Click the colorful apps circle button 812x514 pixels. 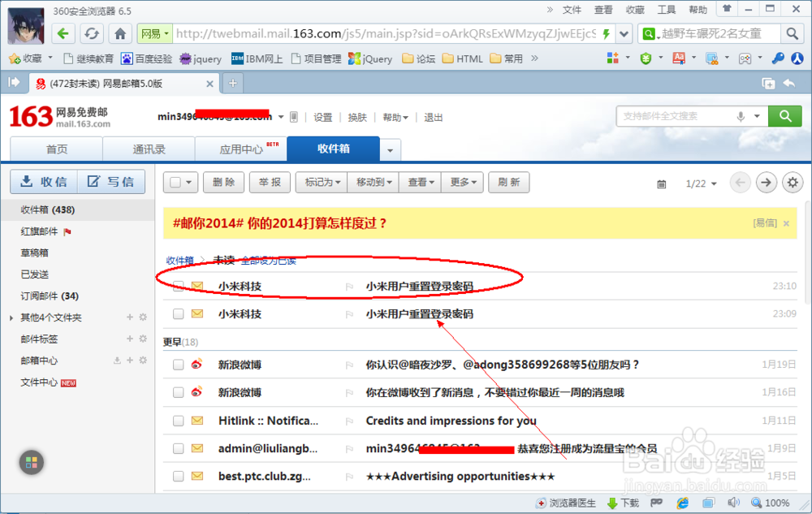[x=32, y=462]
